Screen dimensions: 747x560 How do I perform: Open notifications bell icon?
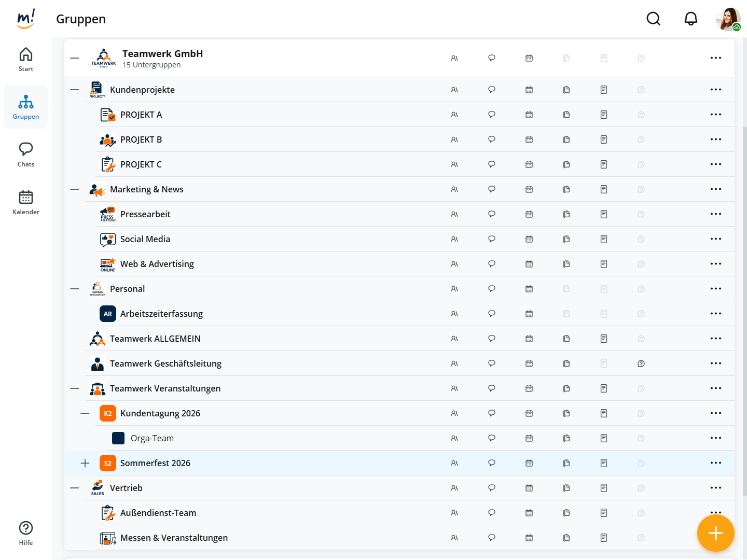coord(691,19)
